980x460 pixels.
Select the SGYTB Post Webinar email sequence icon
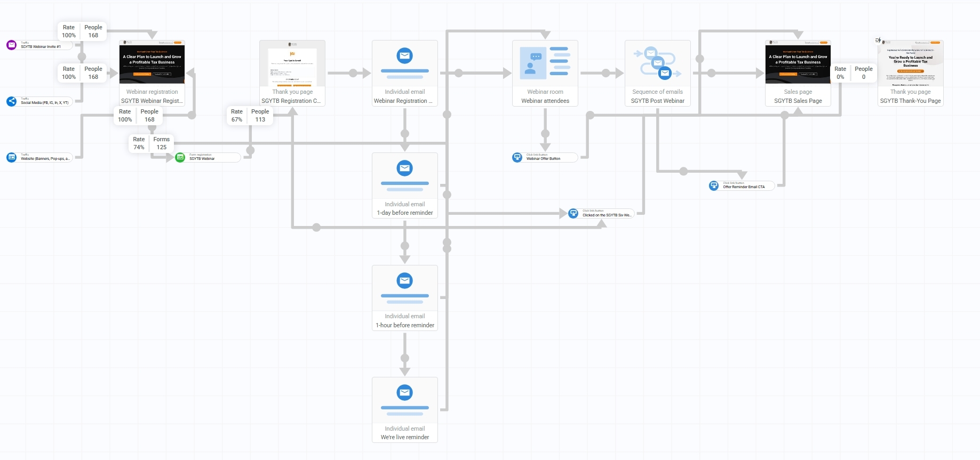[x=657, y=63]
